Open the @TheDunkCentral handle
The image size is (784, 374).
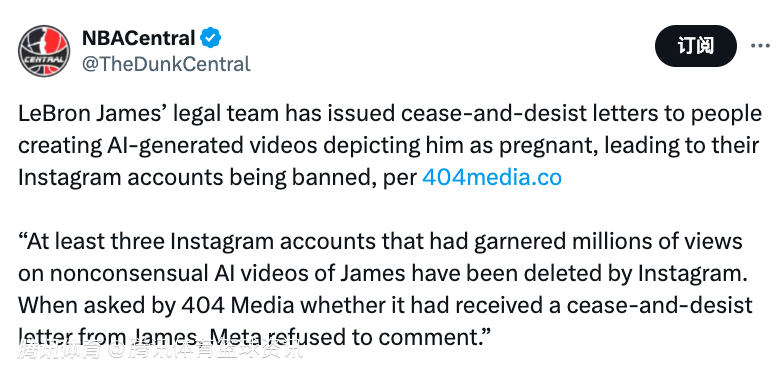pos(166,64)
